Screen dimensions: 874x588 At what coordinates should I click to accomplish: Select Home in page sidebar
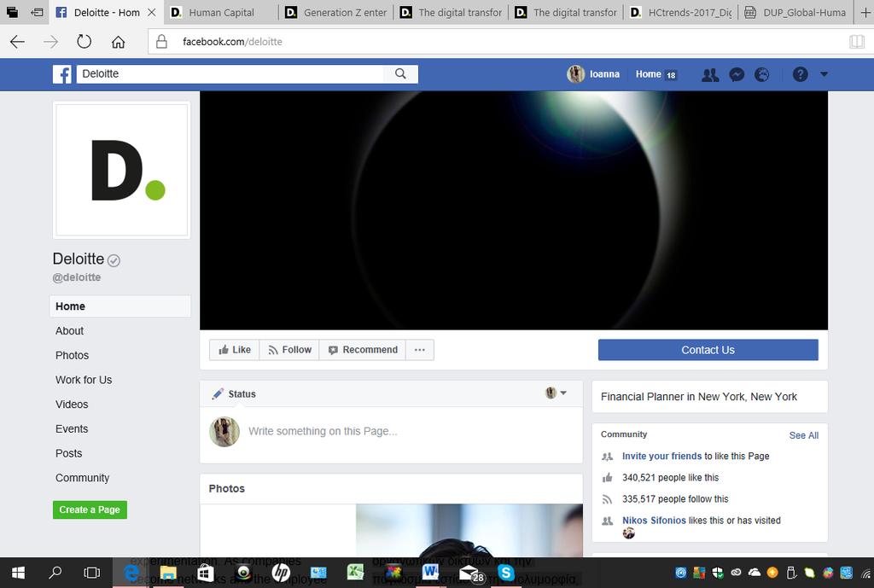point(120,306)
